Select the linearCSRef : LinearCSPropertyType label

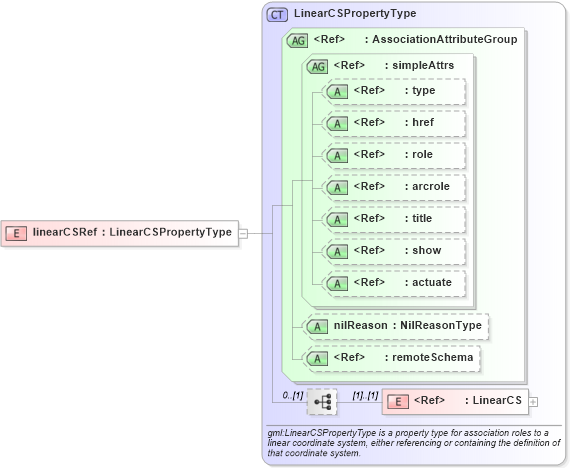[x=132, y=232]
